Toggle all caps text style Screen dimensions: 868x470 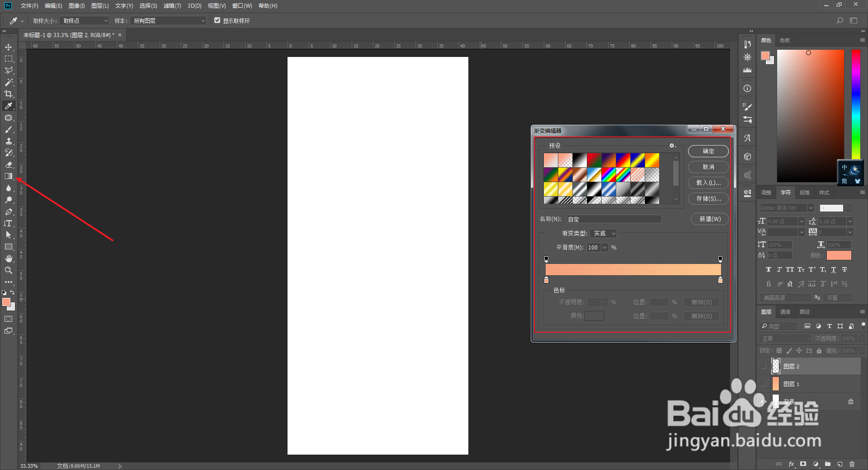[x=790, y=270]
